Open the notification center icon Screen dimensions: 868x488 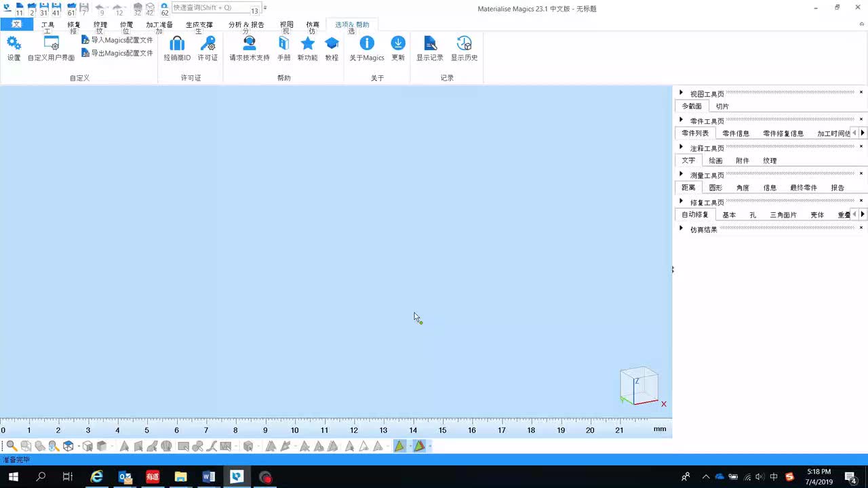(850, 476)
